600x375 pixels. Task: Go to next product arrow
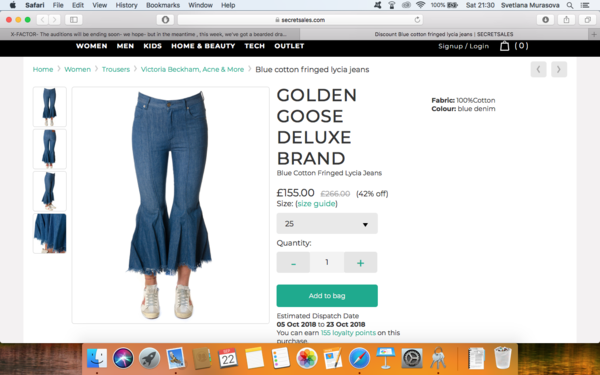pos(559,69)
